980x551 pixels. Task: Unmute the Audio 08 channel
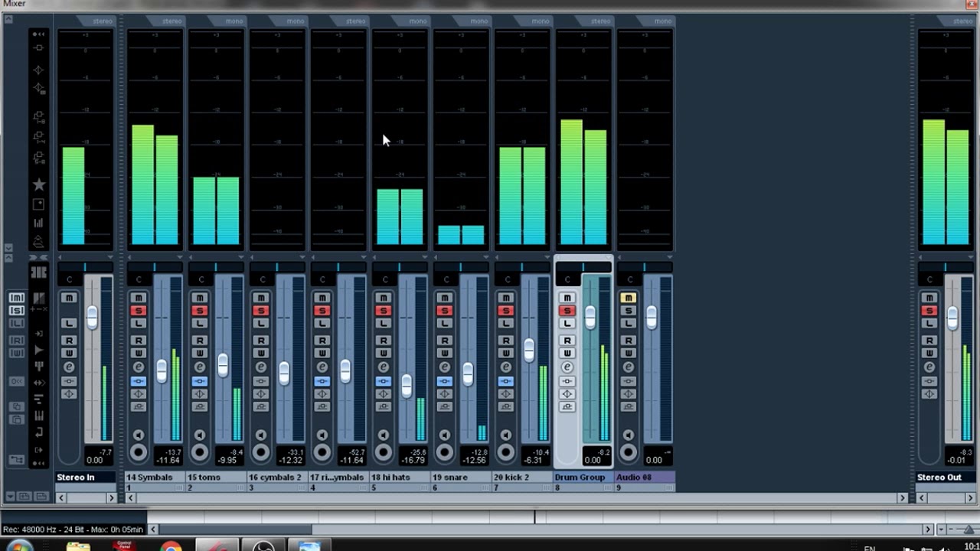[628, 298]
